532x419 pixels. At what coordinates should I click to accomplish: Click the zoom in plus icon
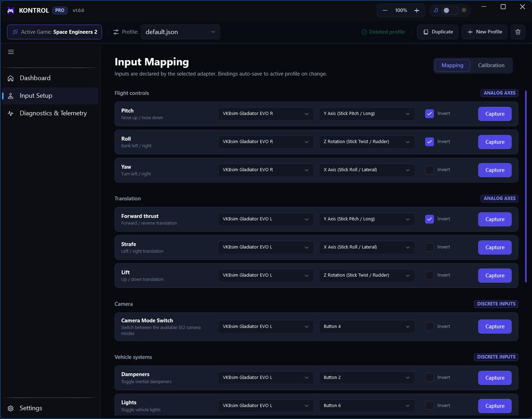(416, 11)
